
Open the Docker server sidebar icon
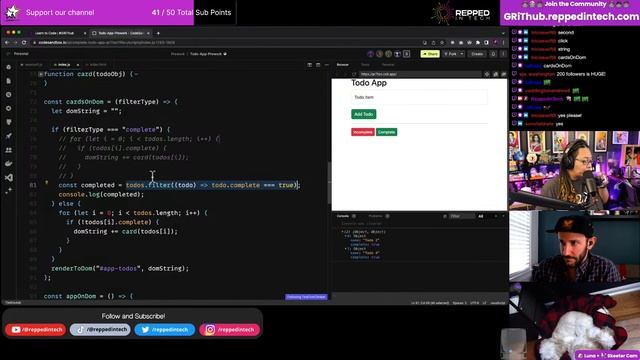point(9,164)
